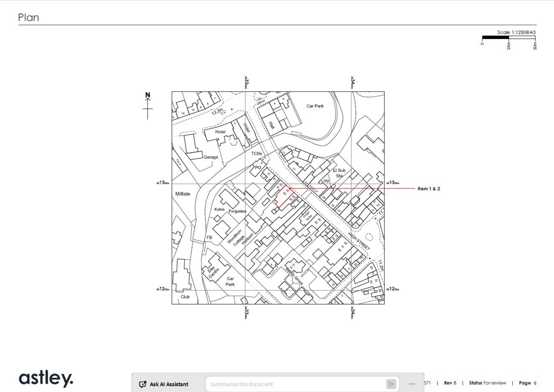Click the 'Page 6' footer text
Image resolution: width=554 pixels, height=392 pixels.
click(x=528, y=383)
